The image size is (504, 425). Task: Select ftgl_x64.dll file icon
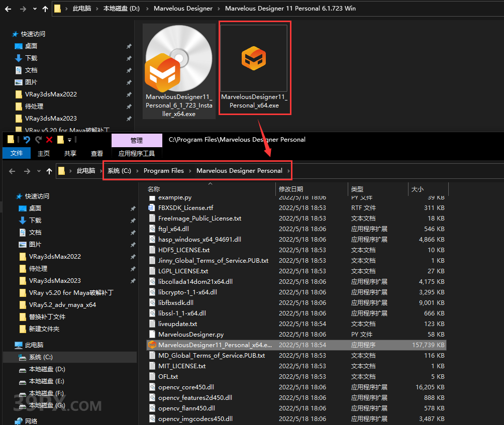click(x=152, y=229)
